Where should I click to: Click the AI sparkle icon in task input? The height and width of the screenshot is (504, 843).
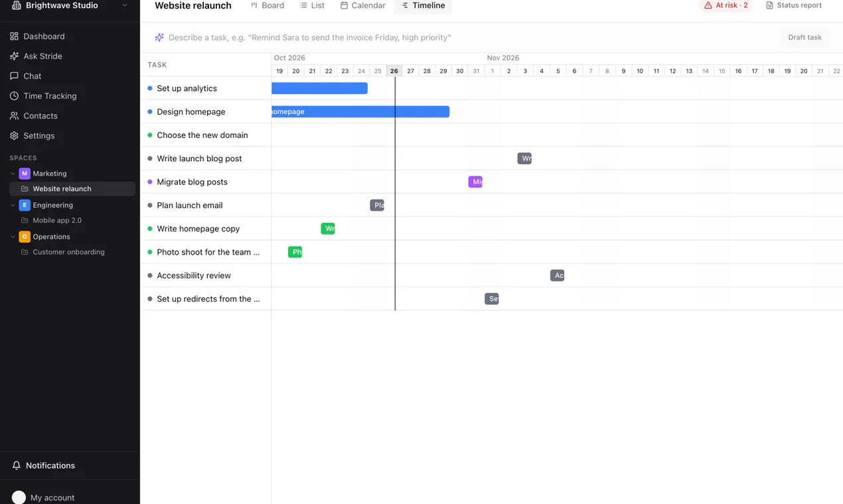pyautogui.click(x=159, y=38)
